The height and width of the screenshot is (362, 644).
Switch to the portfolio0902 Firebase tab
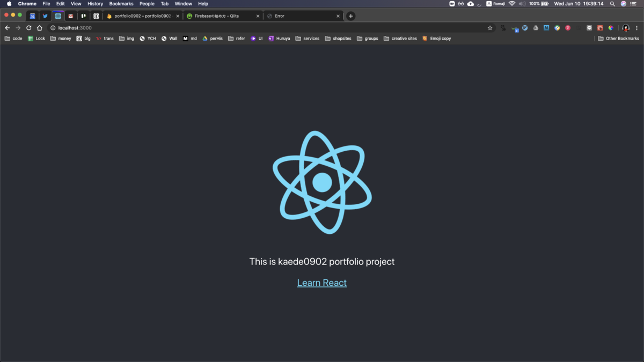click(x=142, y=16)
